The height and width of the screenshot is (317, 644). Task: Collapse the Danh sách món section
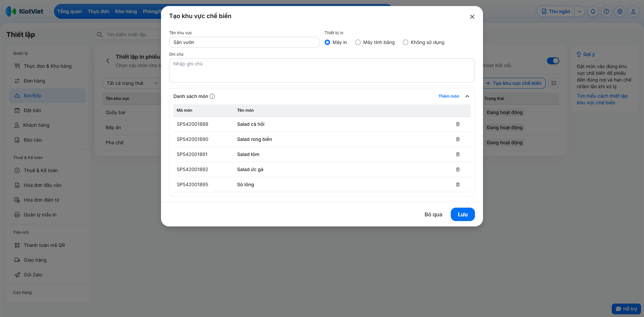(467, 96)
